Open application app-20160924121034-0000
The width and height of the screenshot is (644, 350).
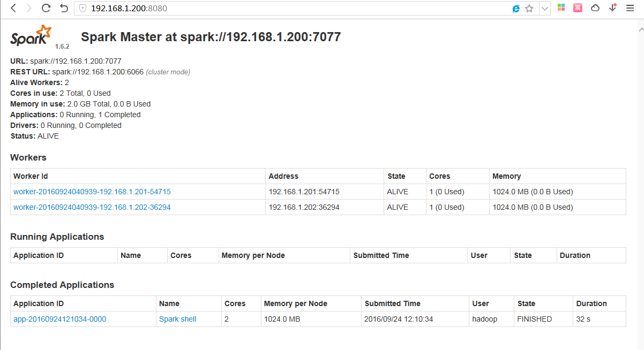click(59, 319)
